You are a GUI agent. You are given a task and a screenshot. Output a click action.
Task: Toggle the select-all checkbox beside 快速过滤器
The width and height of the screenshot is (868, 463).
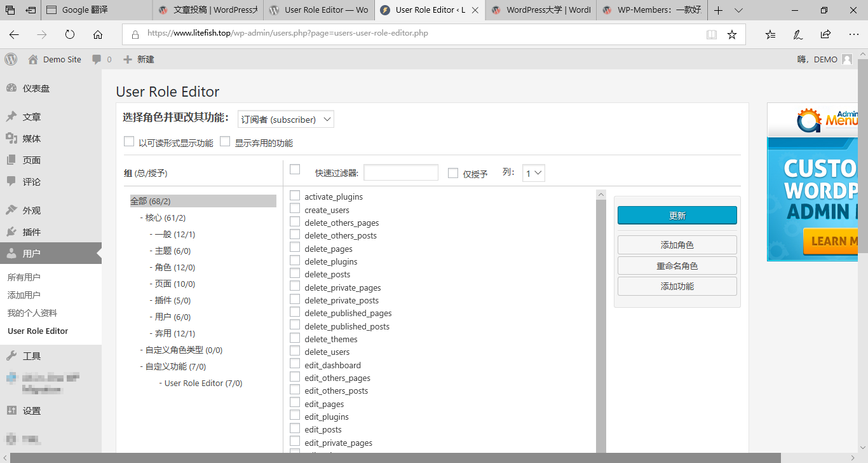pyautogui.click(x=295, y=169)
